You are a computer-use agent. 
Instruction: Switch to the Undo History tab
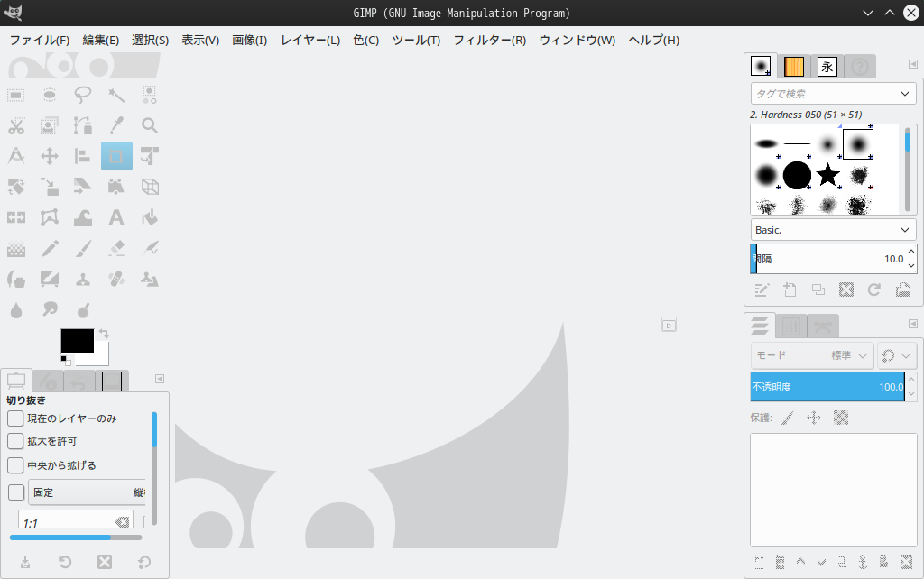click(x=79, y=381)
